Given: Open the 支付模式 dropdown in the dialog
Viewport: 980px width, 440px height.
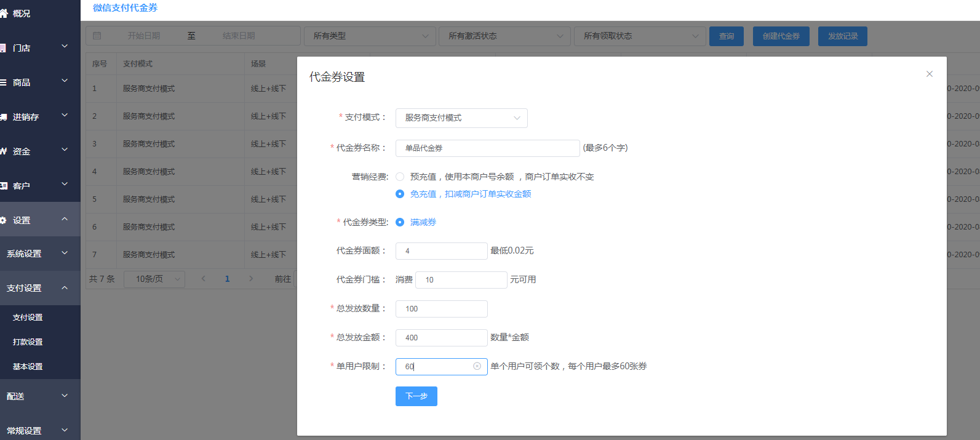Looking at the screenshot, I should click(x=461, y=118).
